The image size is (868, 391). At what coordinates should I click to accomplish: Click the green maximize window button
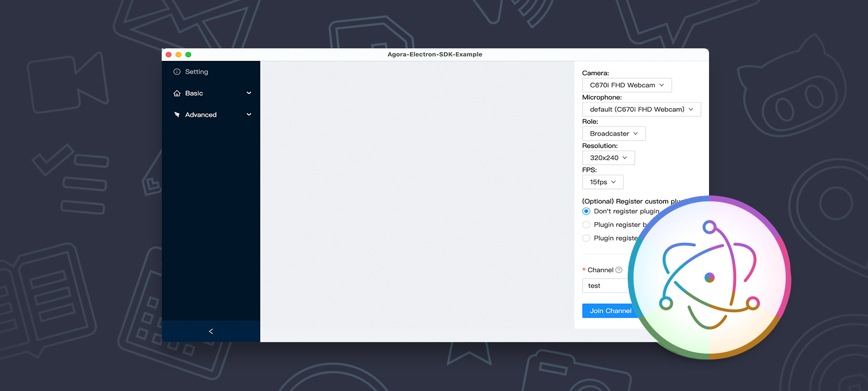pyautogui.click(x=188, y=54)
